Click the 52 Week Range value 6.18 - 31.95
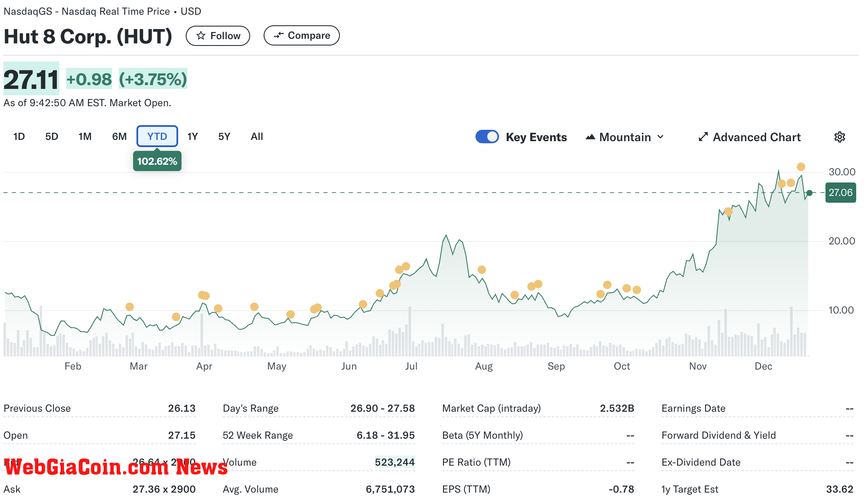The height and width of the screenshot is (504, 868). [386, 435]
